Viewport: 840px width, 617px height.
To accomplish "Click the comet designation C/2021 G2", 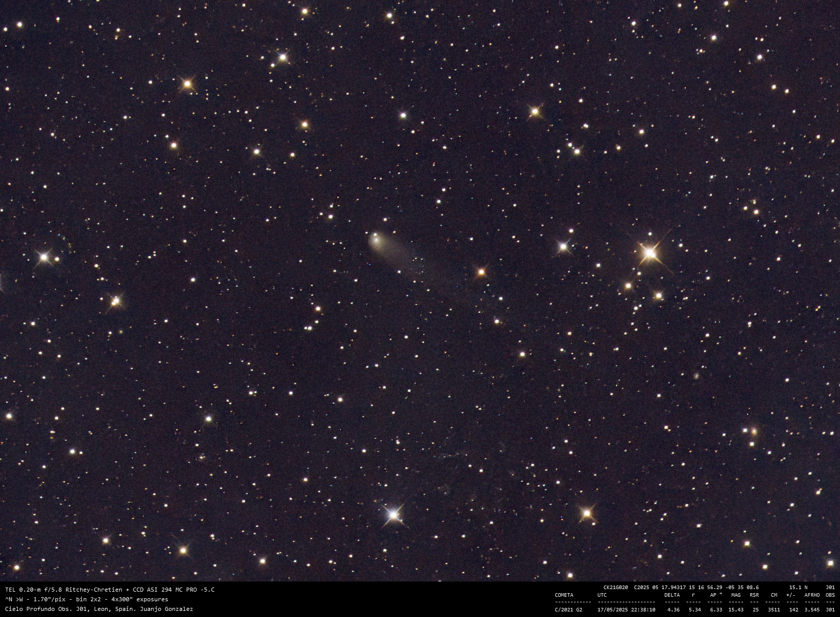I will [568, 609].
